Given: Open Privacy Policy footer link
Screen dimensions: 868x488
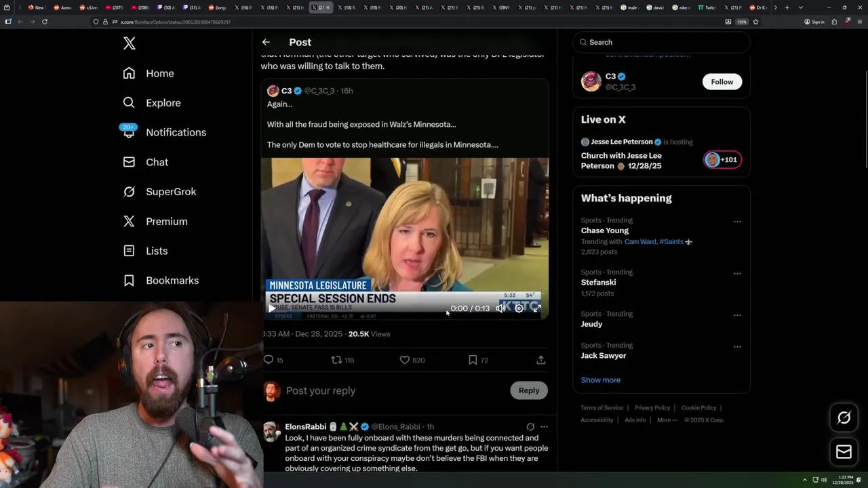Looking at the screenshot, I should coord(652,408).
